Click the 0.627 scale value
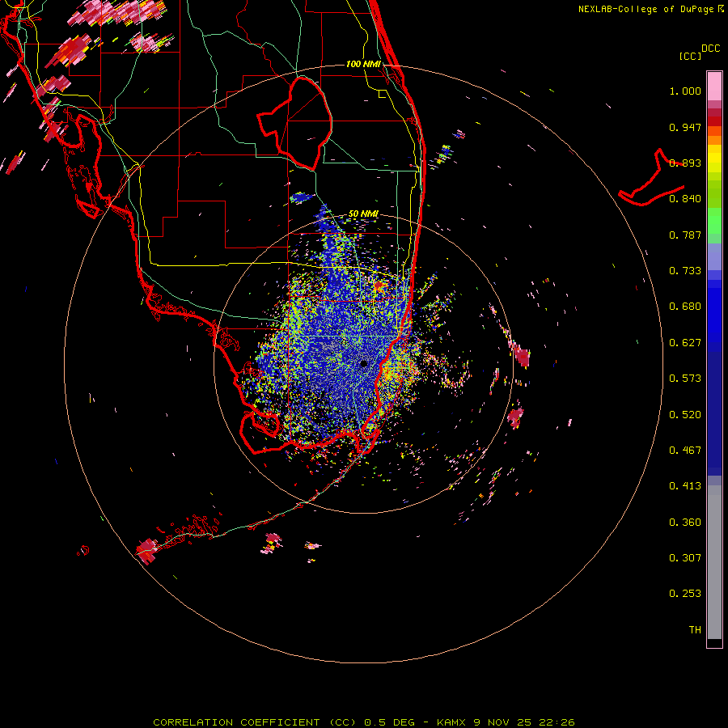 [685, 343]
